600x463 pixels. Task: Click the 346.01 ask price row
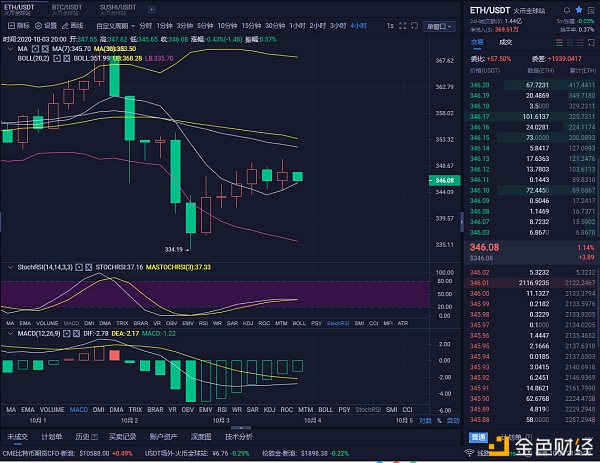coord(532,283)
